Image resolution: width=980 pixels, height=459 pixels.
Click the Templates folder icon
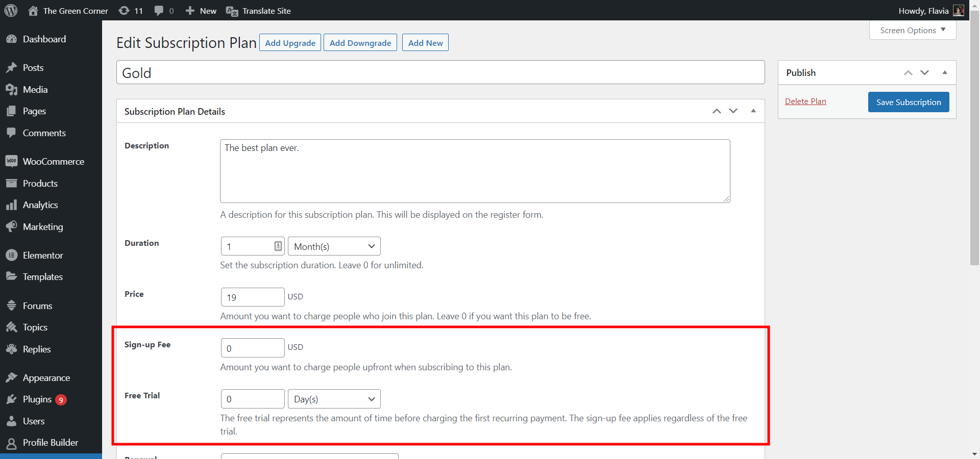coord(11,277)
